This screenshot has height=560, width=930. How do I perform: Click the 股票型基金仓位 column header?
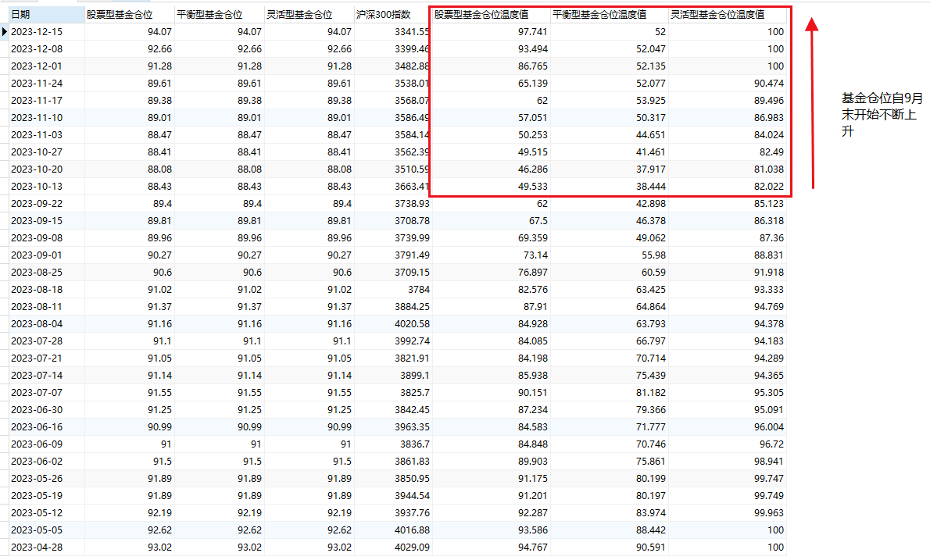[x=130, y=14]
